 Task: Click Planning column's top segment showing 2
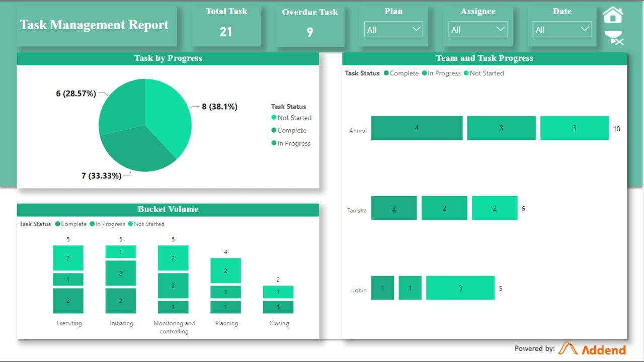tap(225, 270)
